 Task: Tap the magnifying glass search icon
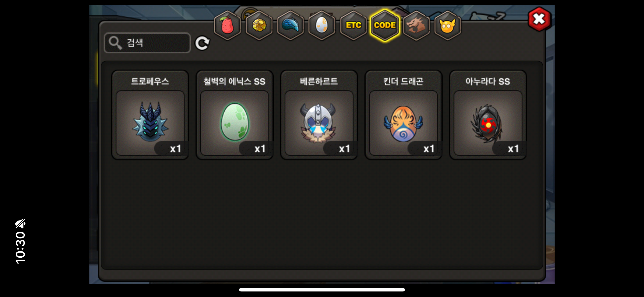point(115,43)
